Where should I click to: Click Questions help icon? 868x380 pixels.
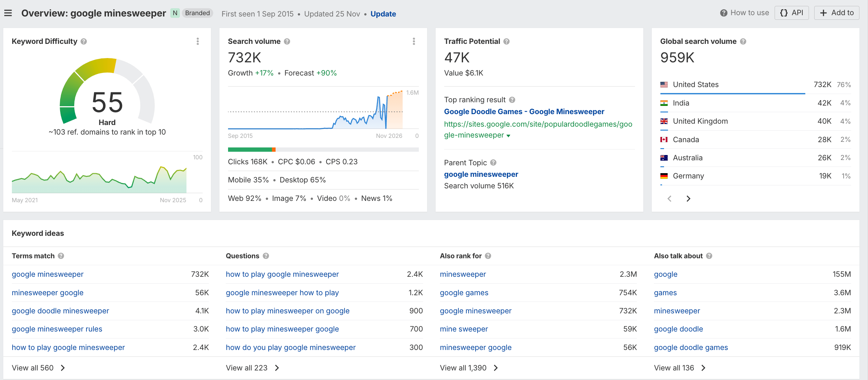(x=266, y=256)
